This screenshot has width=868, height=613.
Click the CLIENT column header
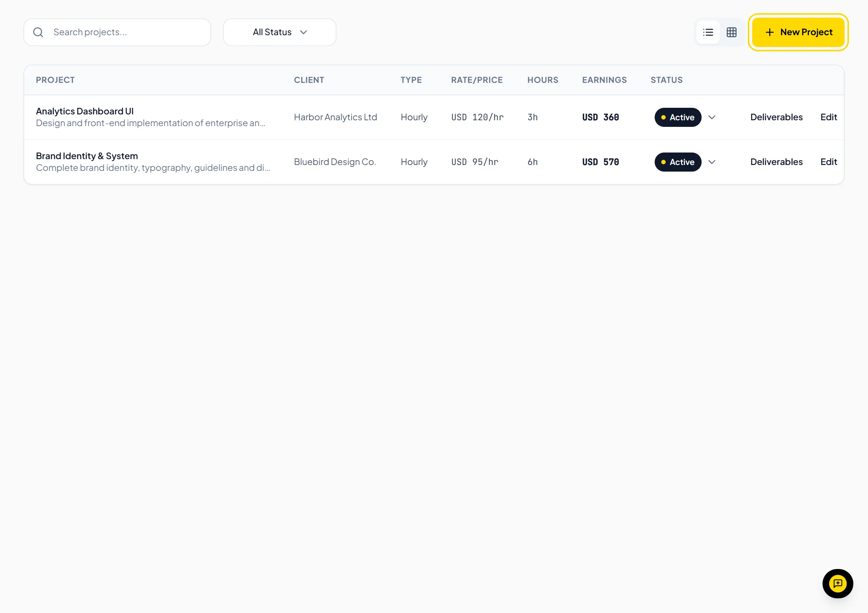pyautogui.click(x=309, y=80)
